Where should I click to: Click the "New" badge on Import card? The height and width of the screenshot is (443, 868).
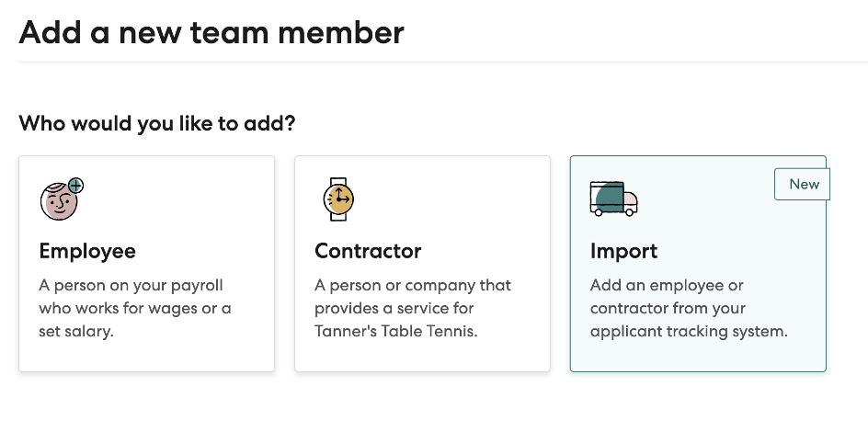(x=803, y=184)
